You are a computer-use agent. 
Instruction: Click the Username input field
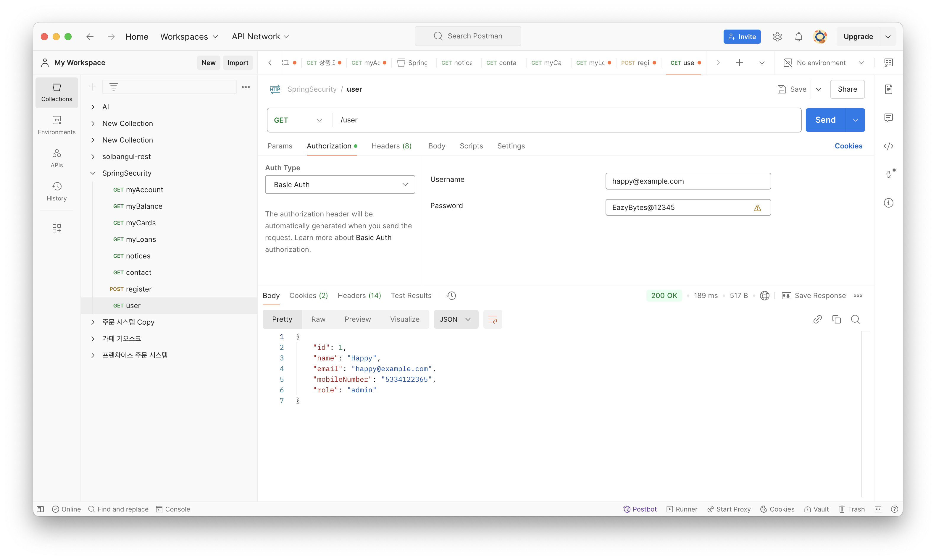[688, 181]
